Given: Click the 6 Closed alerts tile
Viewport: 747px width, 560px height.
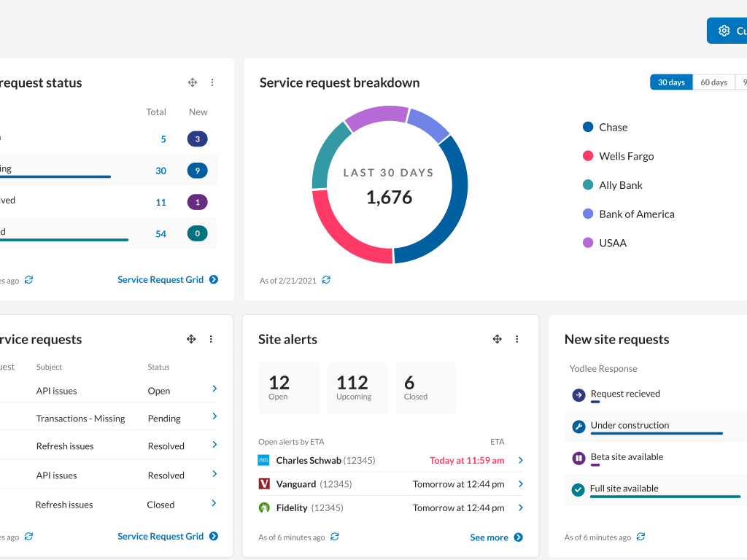Looking at the screenshot, I should pos(425,388).
